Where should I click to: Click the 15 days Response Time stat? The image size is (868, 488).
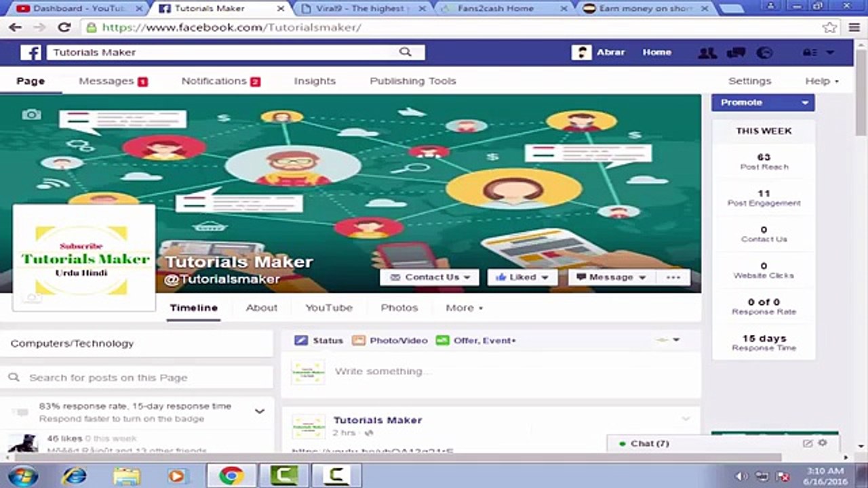(764, 343)
